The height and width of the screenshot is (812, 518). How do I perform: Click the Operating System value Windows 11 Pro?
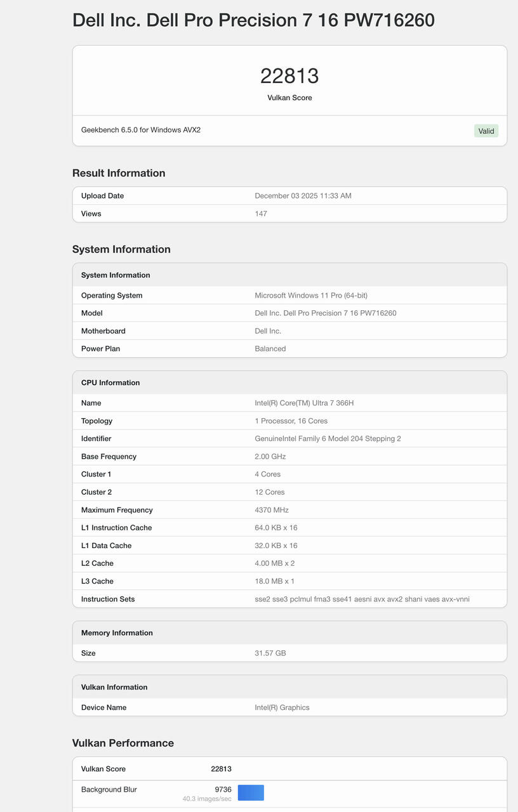point(311,296)
